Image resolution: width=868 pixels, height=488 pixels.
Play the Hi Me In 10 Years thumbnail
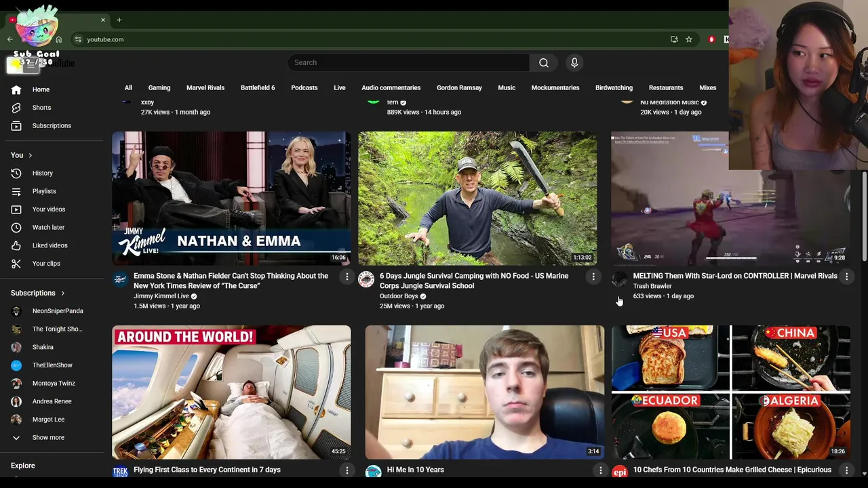[484, 392]
